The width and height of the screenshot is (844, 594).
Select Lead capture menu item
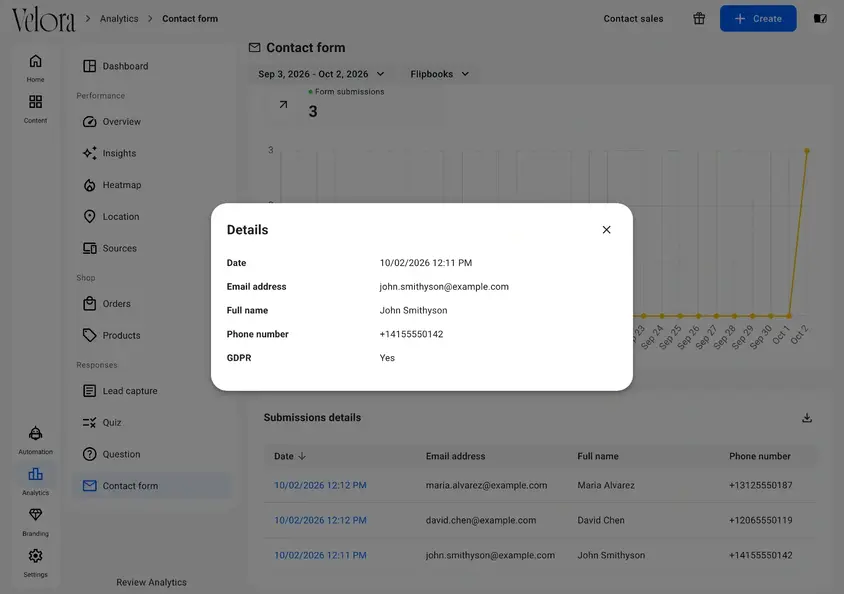tap(152, 391)
